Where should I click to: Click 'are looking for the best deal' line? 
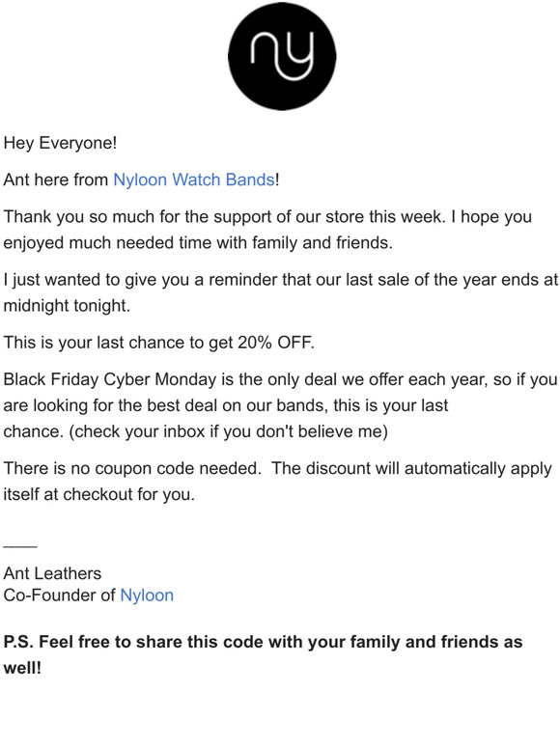pyautogui.click(x=225, y=405)
